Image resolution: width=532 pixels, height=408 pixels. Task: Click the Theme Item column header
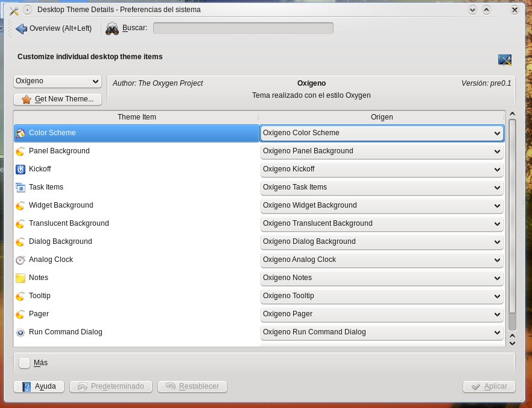(x=136, y=117)
